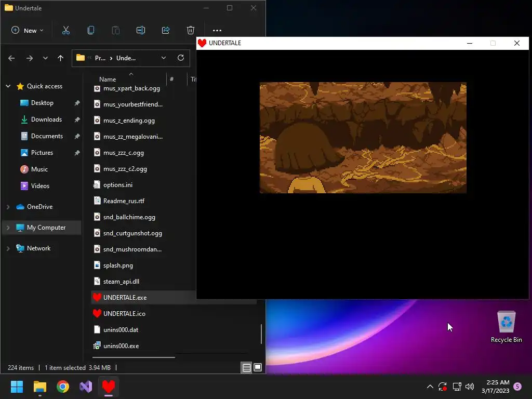532x399 pixels.
Task: Open Videos in navigation pane
Action: (40, 186)
